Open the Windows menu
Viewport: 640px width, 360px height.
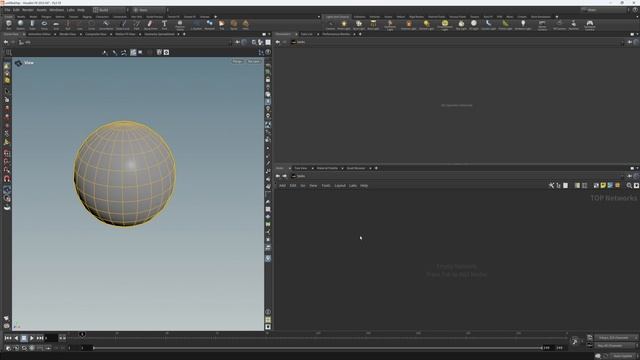(x=57, y=10)
